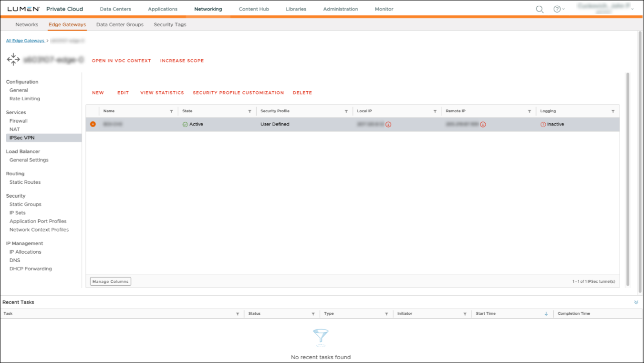The width and height of the screenshot is (644, 363).
Task: Select the radio button for the IPSec tunnel row
Action: pos(93,124)
